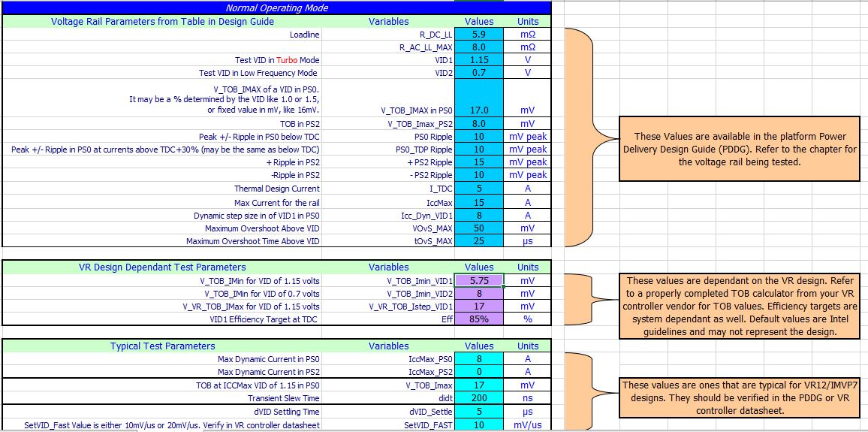Click 'Maximum Overshoot Time Above VID' label

tap(253, 241)
